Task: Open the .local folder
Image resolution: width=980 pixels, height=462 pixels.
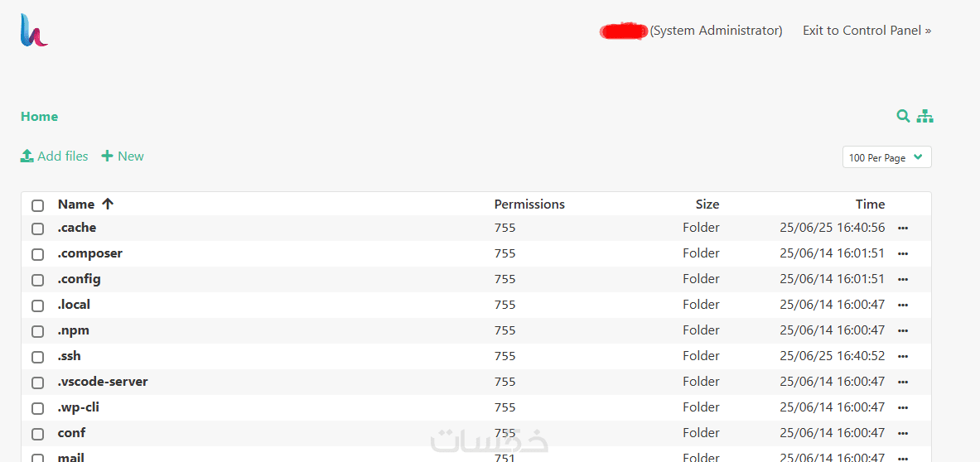Action: pyautogui.click(x=74, y=305)
